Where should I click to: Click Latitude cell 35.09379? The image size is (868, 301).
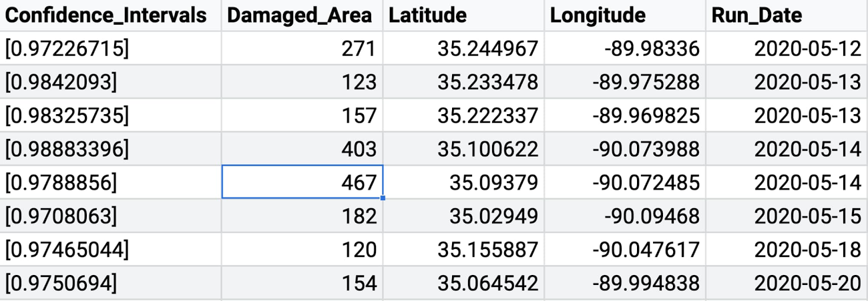(463, 182)
